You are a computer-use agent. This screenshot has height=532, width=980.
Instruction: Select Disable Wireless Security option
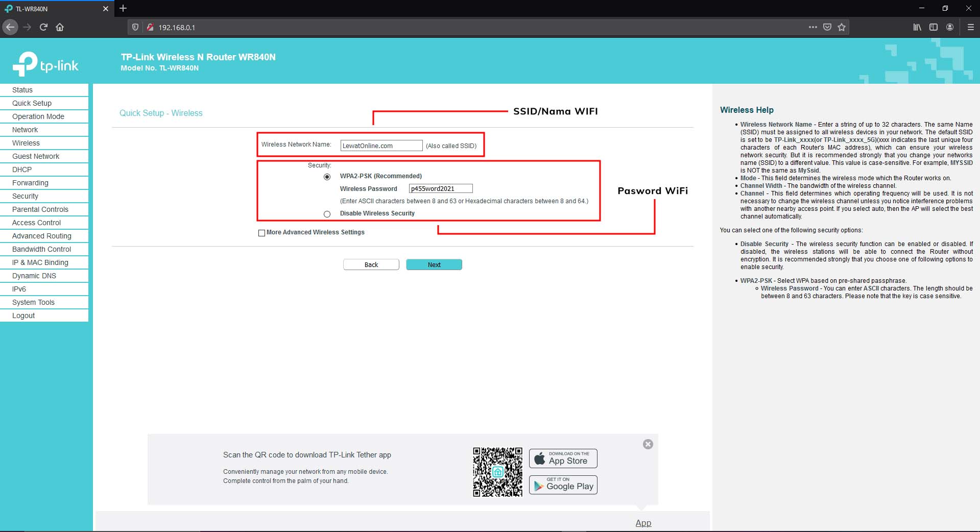[x=327, y=214]
